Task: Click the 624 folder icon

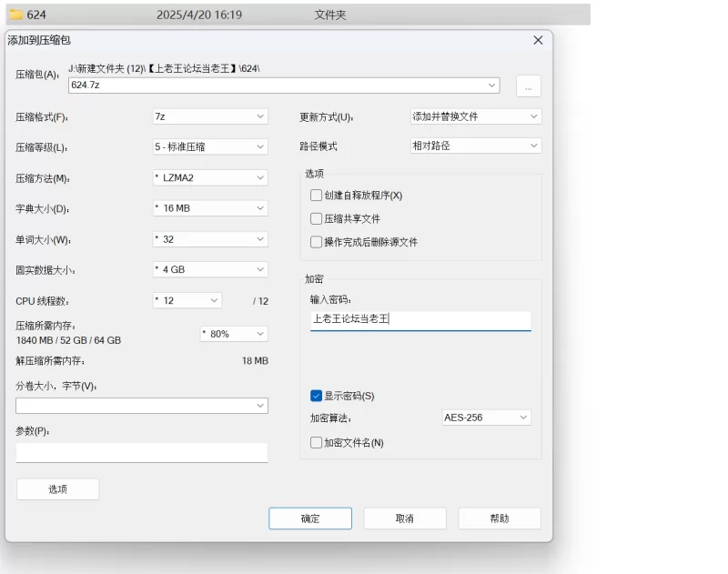Action: (15, 15)
